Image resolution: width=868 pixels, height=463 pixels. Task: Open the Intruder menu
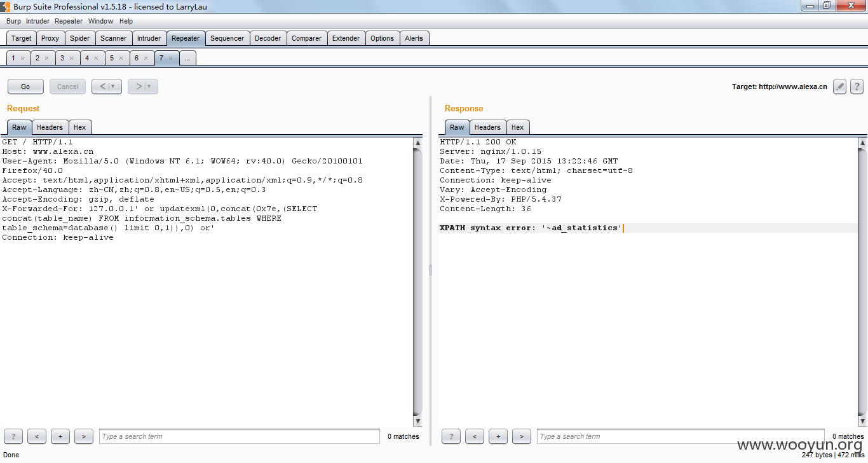point(37,21)
